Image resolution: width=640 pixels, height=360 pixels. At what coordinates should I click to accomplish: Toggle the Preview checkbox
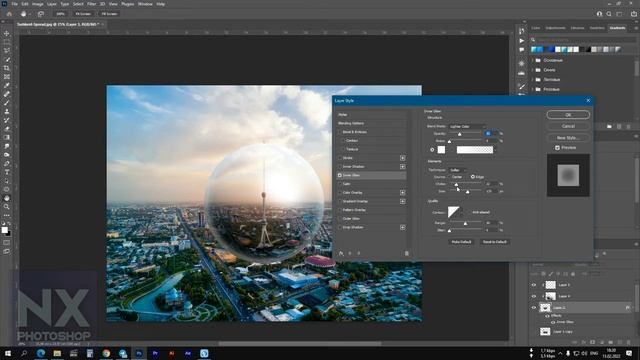(558, 147)
